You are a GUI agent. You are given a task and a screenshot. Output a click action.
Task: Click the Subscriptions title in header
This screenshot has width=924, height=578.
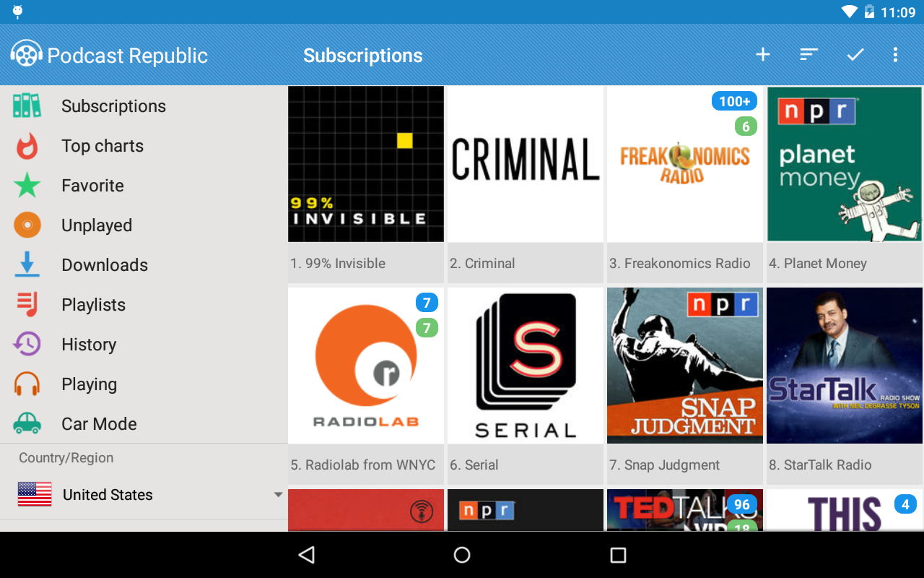pyautogui.click(x=363, y=56)
